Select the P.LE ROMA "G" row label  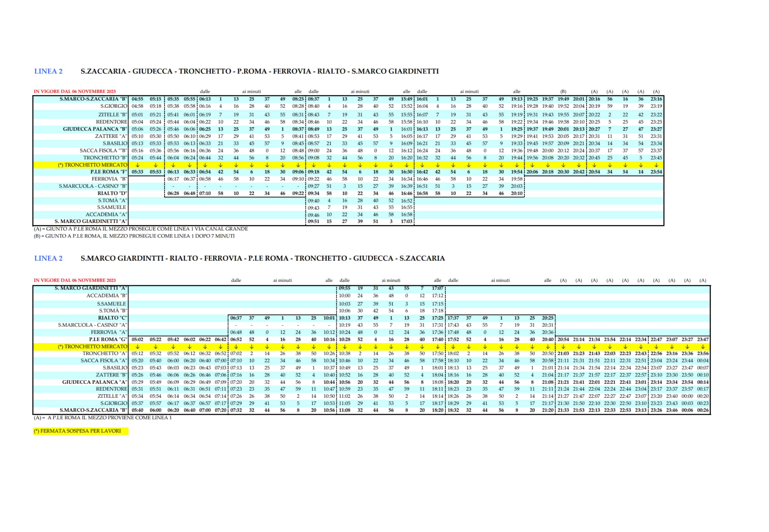[x=108, y=340]
